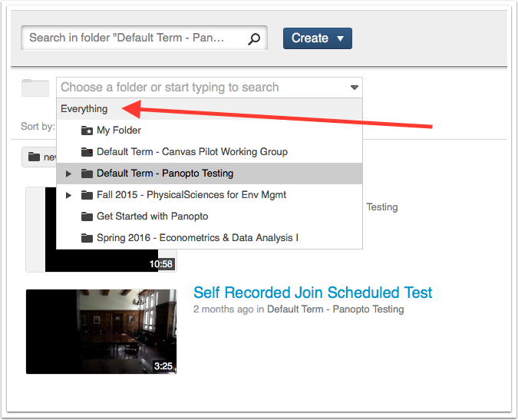Screen dimensions: 518x420
Task: Select My Folder entry
Action: 210,131
